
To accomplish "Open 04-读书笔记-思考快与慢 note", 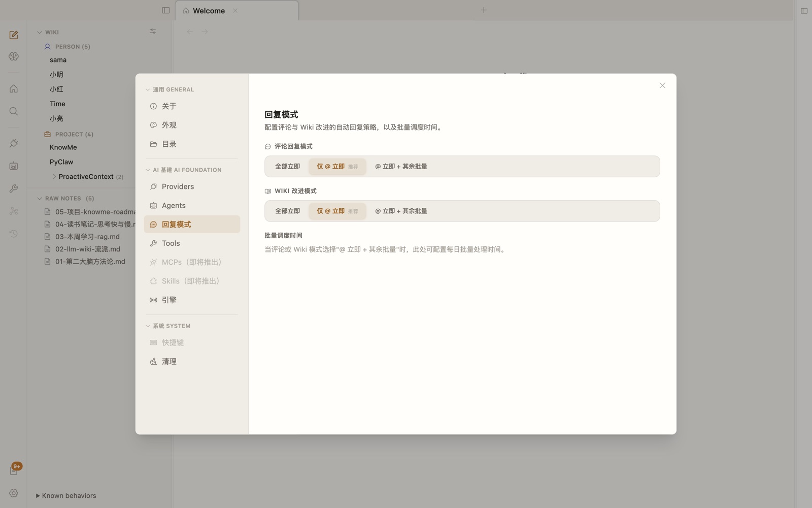I will point(90,224).
